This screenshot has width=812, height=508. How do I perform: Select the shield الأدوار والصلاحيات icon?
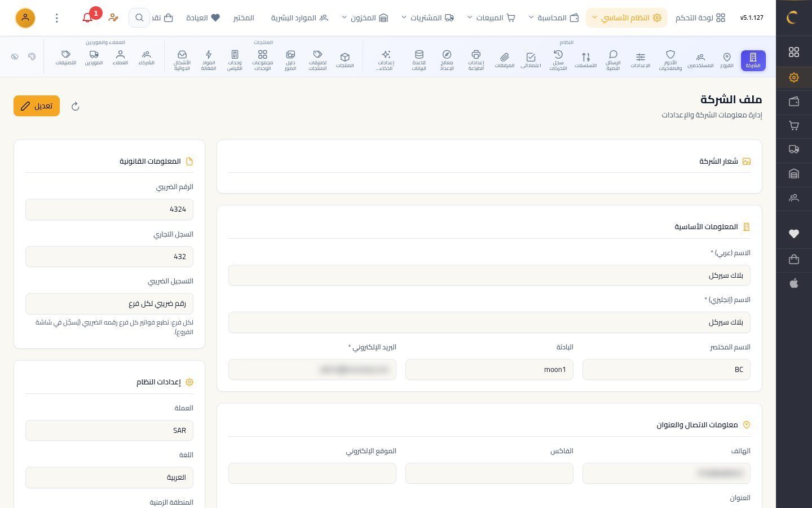670,60
